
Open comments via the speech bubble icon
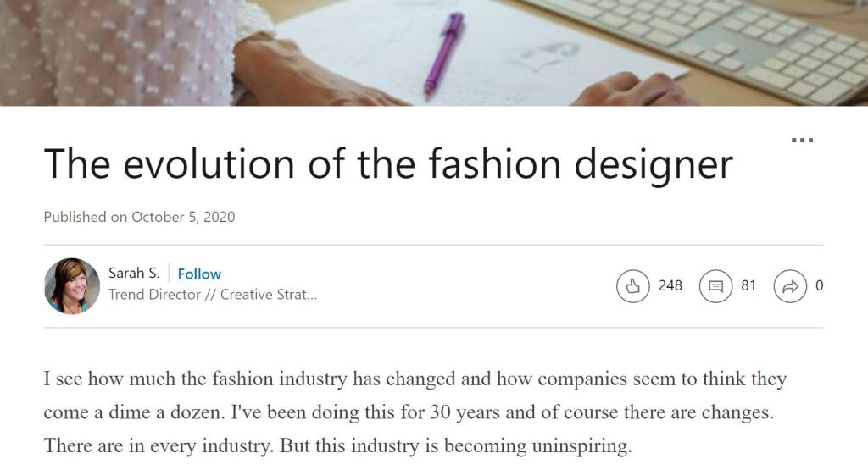pyautogui.click(x=715, y=286)
